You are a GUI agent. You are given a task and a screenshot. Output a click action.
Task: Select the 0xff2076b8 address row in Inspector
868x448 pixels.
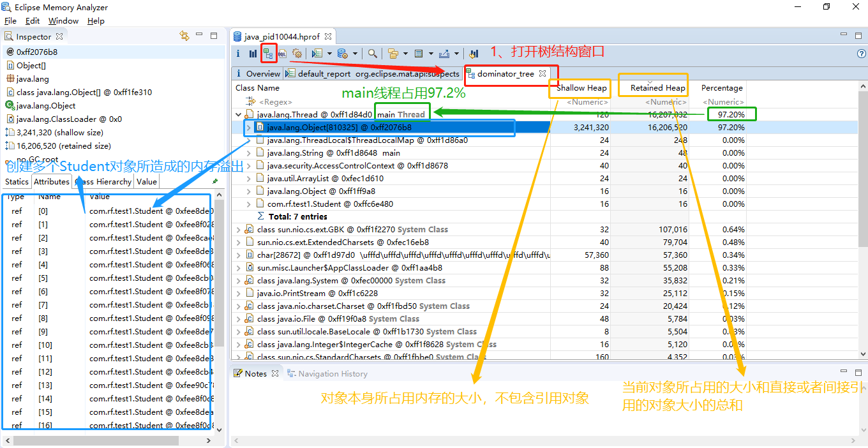(x=113, y=52)
